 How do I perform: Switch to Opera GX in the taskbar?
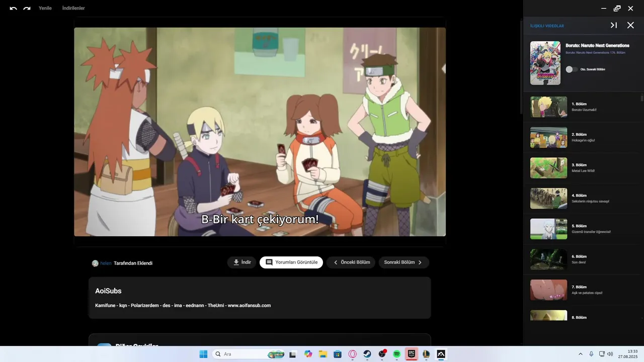(353, 354)
